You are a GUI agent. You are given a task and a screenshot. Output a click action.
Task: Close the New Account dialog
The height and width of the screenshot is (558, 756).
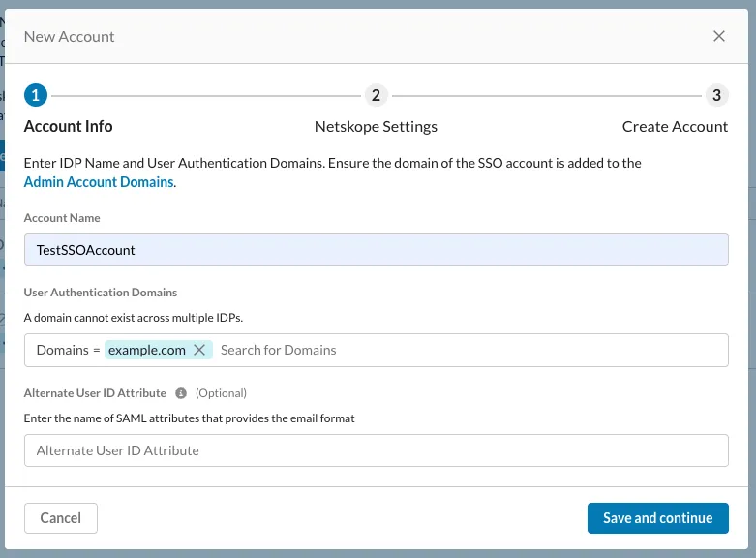tap(718, 36)
